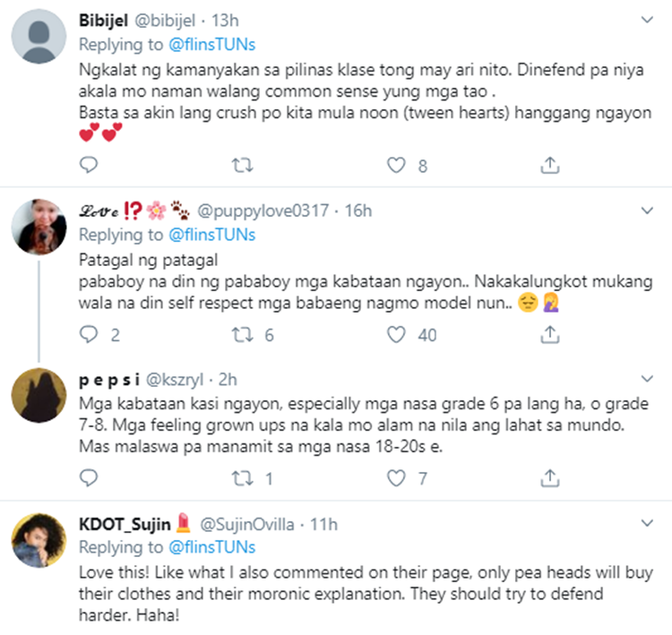Like pepsi's tweet with 7 likes
Screen dimensions: 672x635
(x=396, y=478)
